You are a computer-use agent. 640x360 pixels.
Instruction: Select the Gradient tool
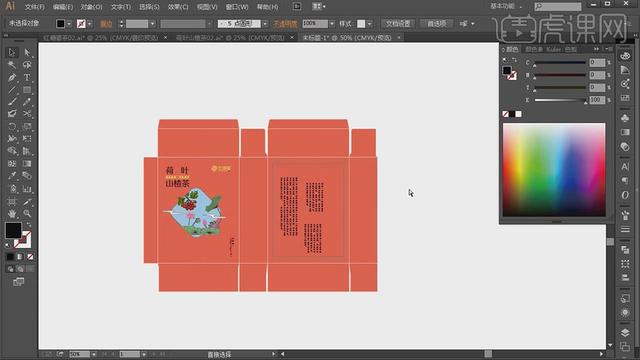point(27,164)
